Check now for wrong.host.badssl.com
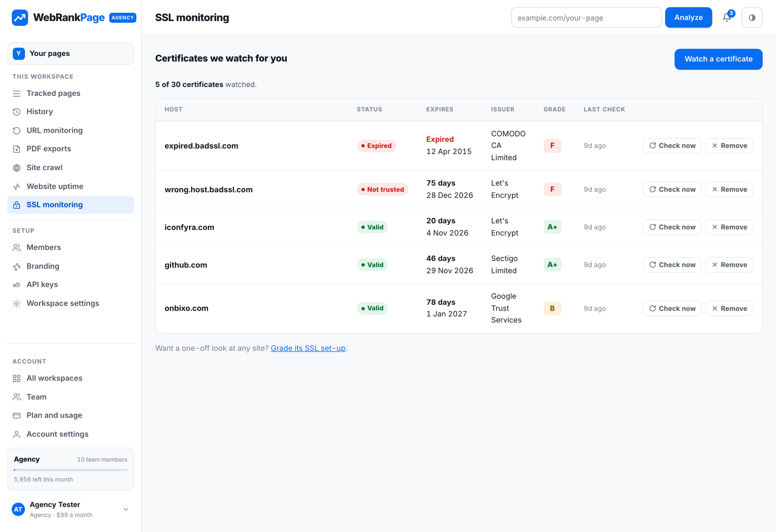 coord(672,190)
